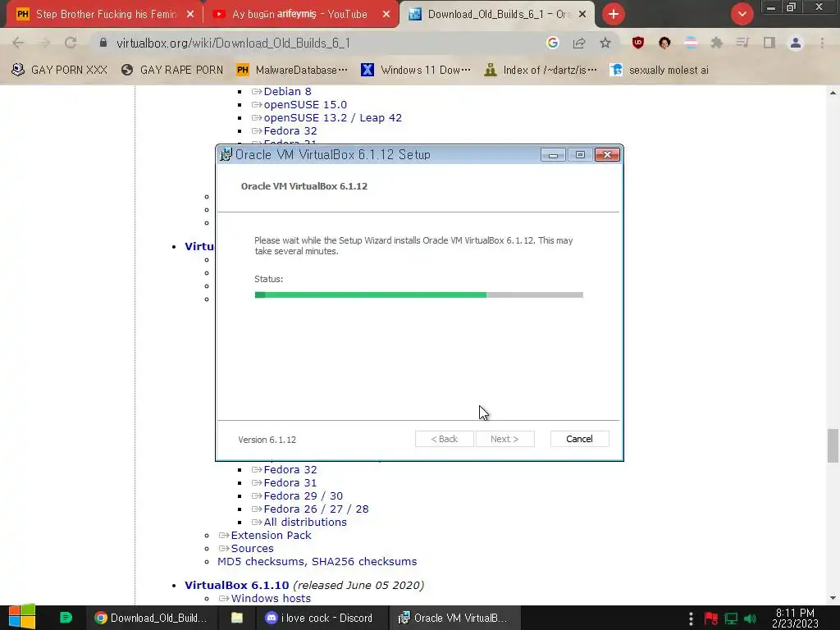Open the MalwareDatabase bookmark

tap(292, 70)
